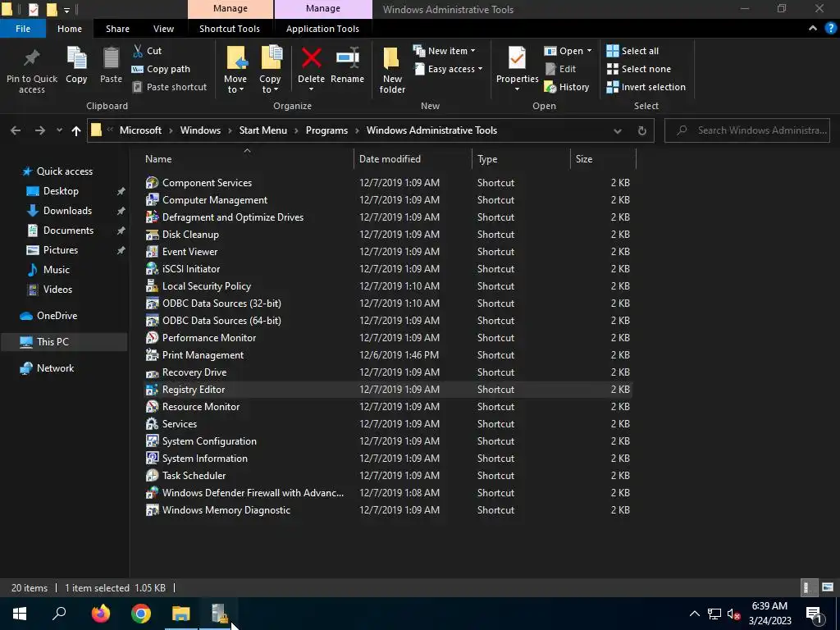Viewport: 840px width, 630px height.
Task: Click the red Delete icon
Action: tap(311, 58)
